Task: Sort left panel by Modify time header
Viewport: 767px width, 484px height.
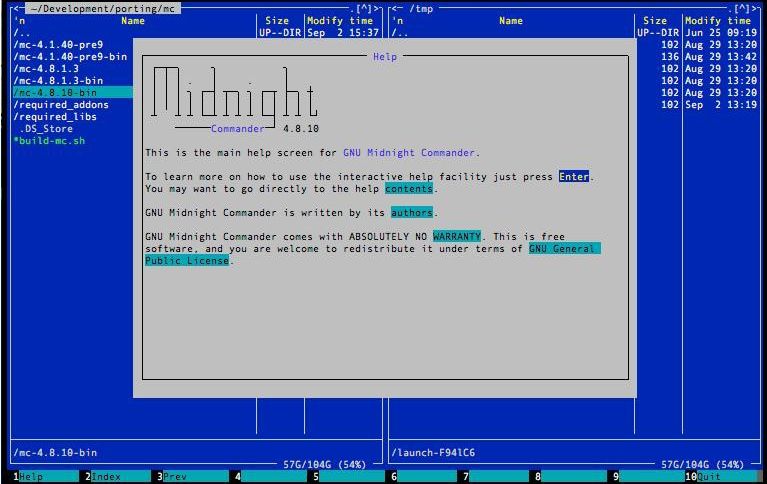Action: (x=340, y=21)
